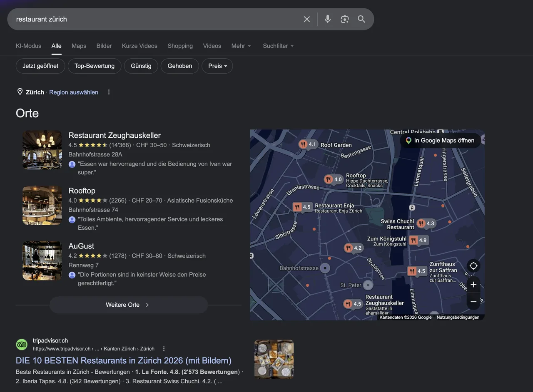Open the tripadvisor result food thumbnail
Image resolution: width=533 pixels, height=392 pixels.
click(274, 359)
